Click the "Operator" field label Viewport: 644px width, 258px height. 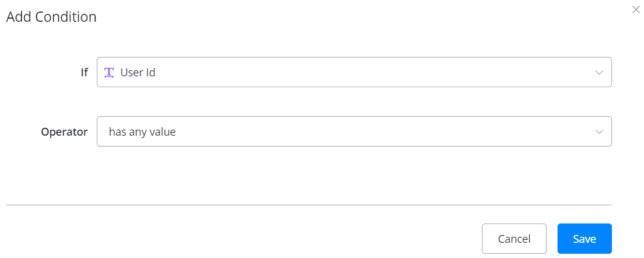[64, 131]
